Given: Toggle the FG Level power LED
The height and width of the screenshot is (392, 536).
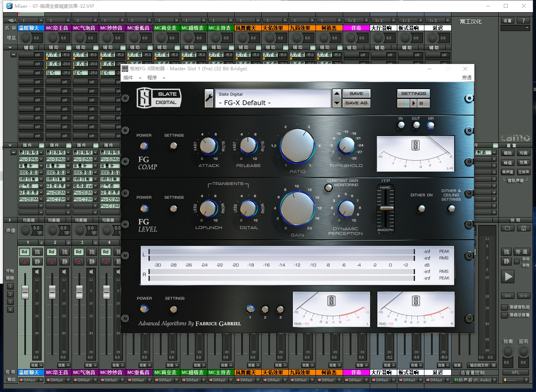Looking at the screenshot, I should 144,209.
